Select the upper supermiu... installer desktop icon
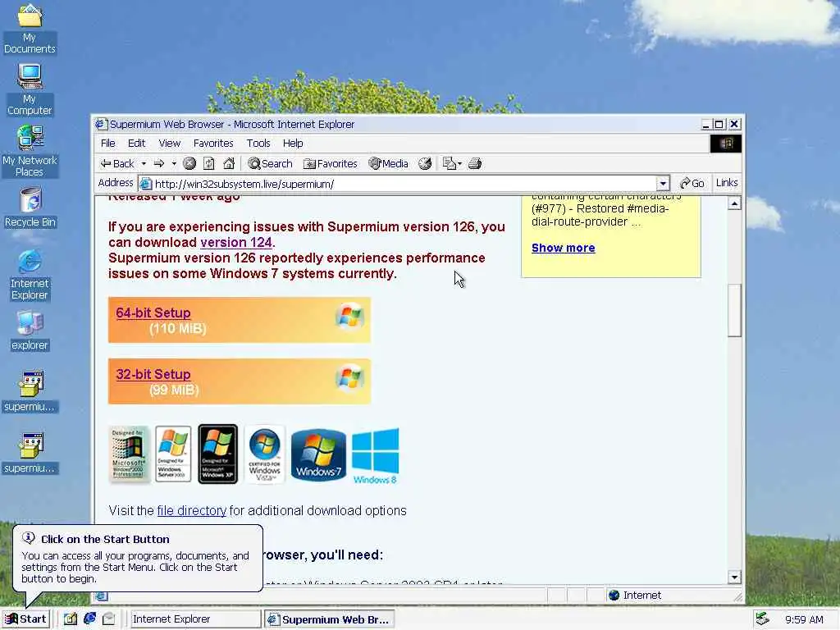Image resolution: width=840 pixels, height=630 pixels. 30,391
